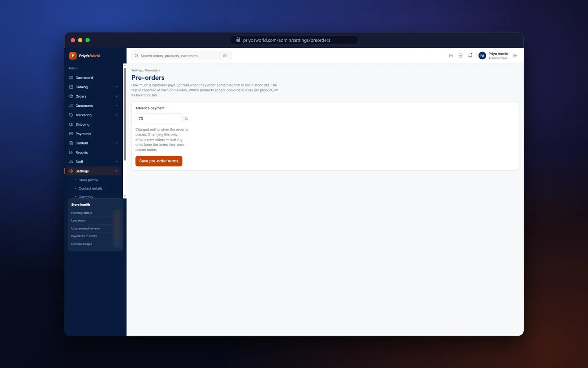This screenshot has width=588, height=368.
Task: Open the Dashboard icon in sidebar
Action: point(71,78)
